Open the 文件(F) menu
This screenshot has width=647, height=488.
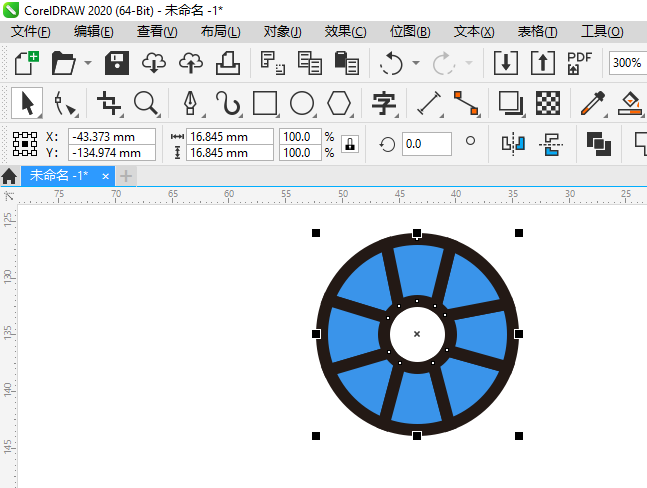click(x=31, y=32)
